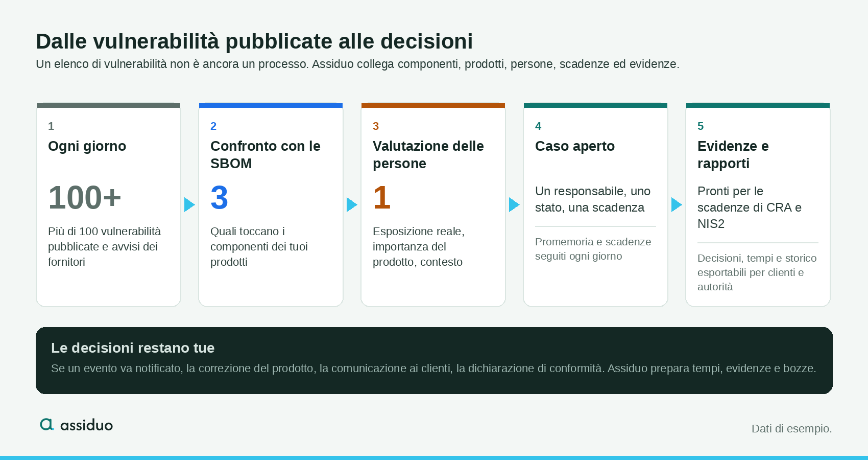Click the 'Caso aperto' card title
868x460 pixels.
point(575,146)
